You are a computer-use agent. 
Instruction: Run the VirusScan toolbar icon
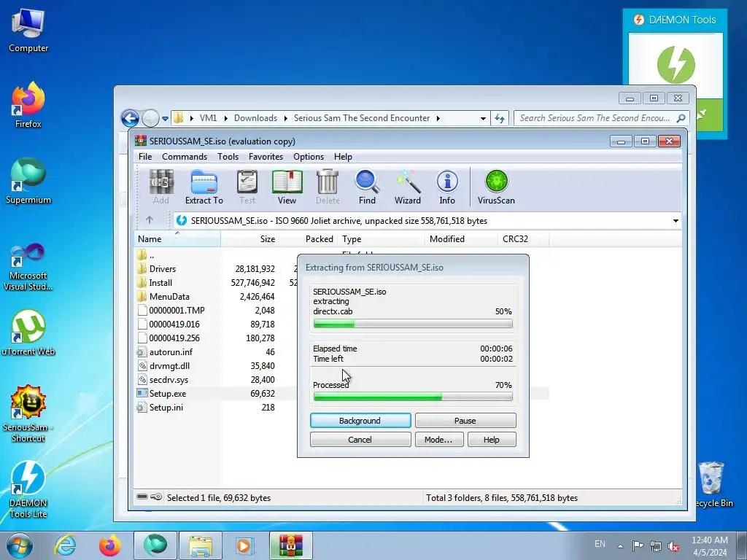pyautogui.click(x=496, y=187)
